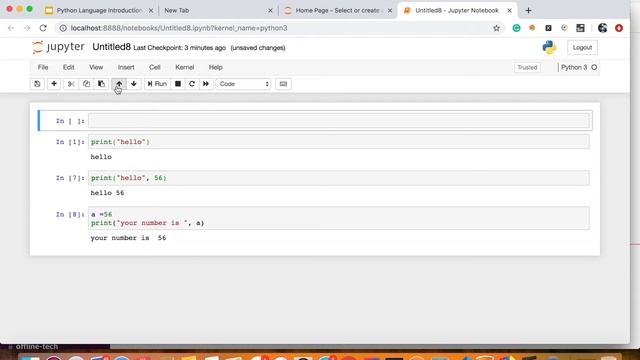Click the kernel idle circle indicator
The height and width of the screenshot is (360, 640).
click(594, 67)
